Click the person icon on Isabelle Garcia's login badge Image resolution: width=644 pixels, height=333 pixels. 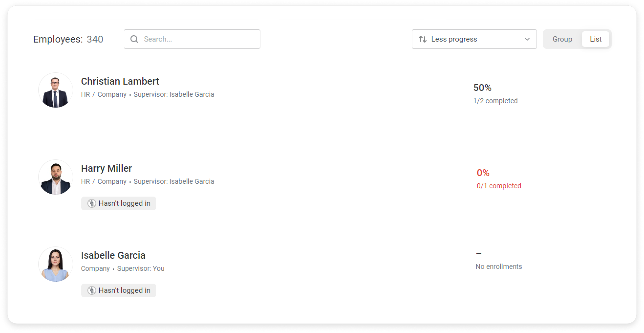(x=93, y=290)
